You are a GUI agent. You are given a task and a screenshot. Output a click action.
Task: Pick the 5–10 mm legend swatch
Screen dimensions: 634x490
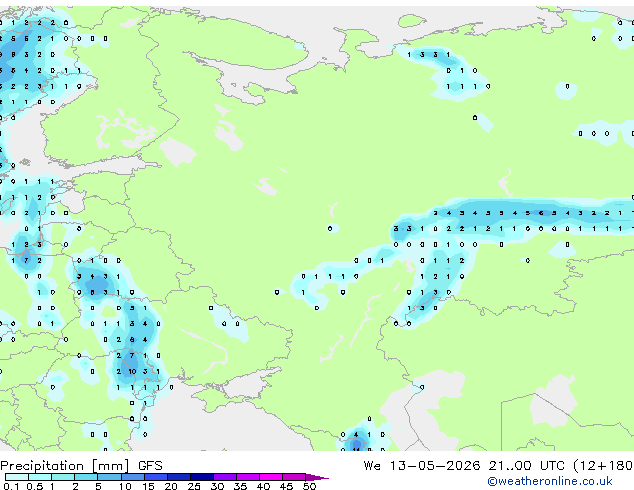[109, 477]
